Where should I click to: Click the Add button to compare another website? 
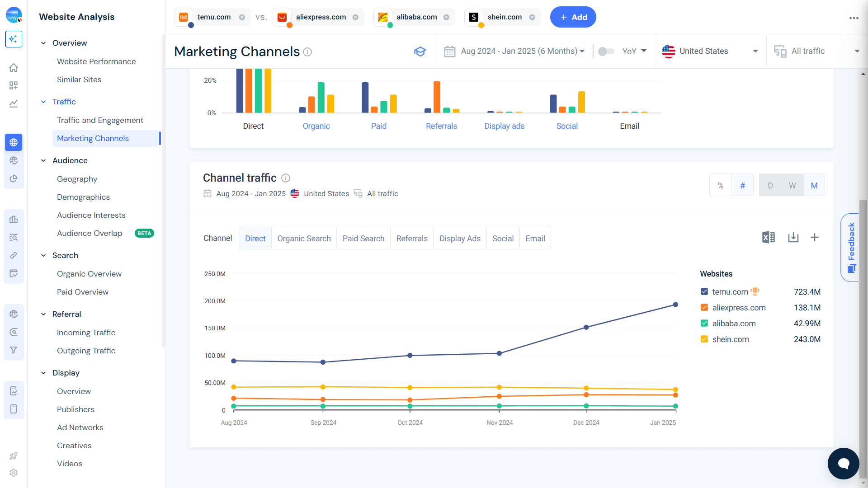[573, 17]
